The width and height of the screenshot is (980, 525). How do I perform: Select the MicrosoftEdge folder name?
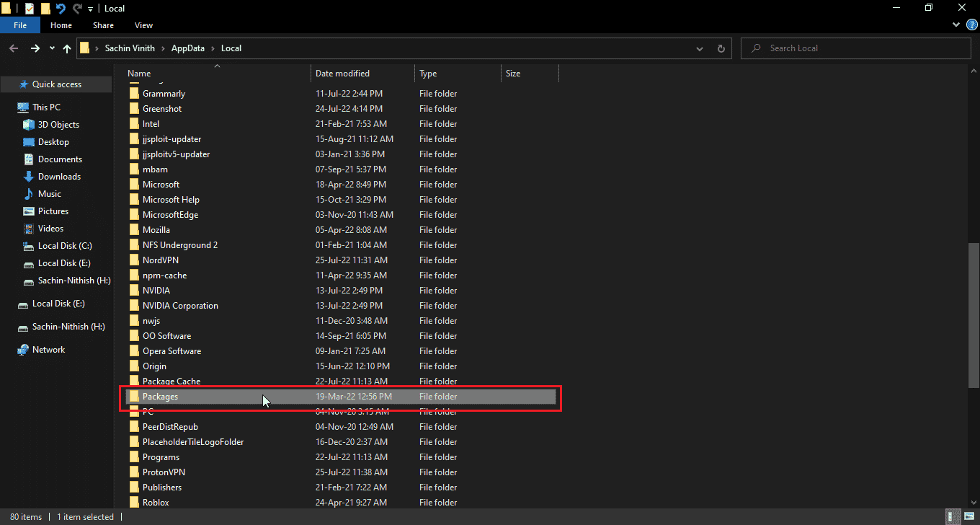point(170,215)
